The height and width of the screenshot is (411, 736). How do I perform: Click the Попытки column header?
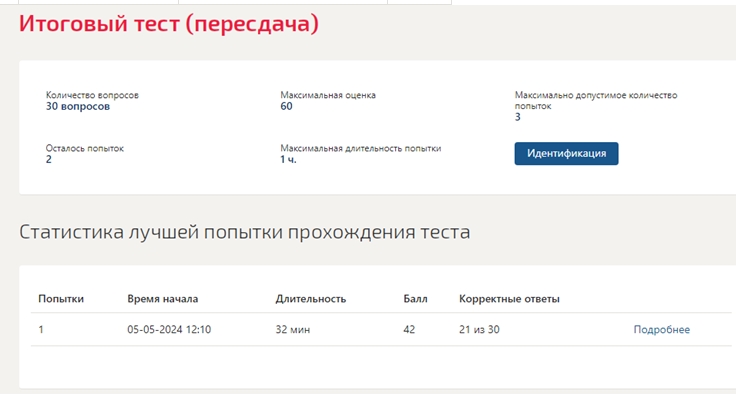point(61,299)
